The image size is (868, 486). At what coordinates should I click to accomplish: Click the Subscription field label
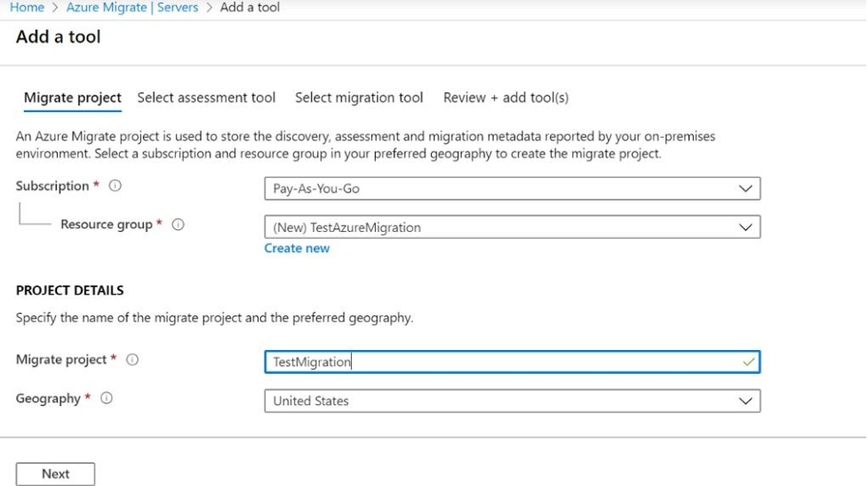[52, 186]
